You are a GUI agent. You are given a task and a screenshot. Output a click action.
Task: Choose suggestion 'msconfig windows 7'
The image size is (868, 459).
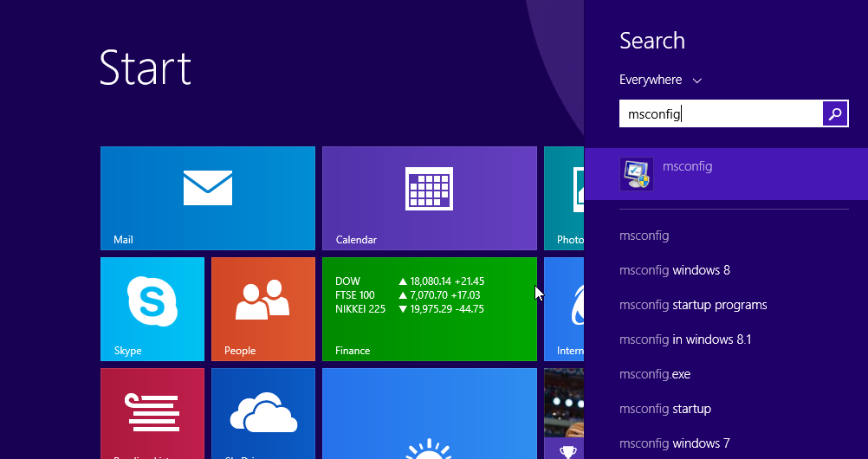point(674,443)
